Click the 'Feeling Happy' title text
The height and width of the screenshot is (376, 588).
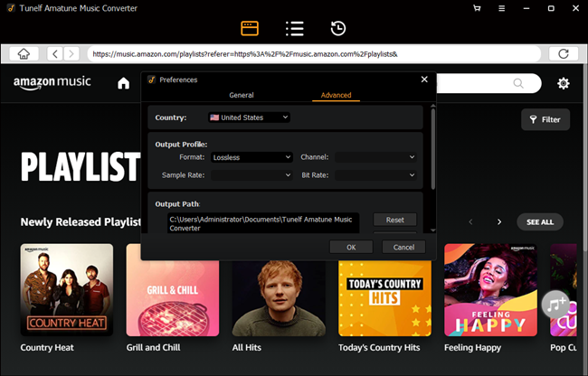coord(472,348)
